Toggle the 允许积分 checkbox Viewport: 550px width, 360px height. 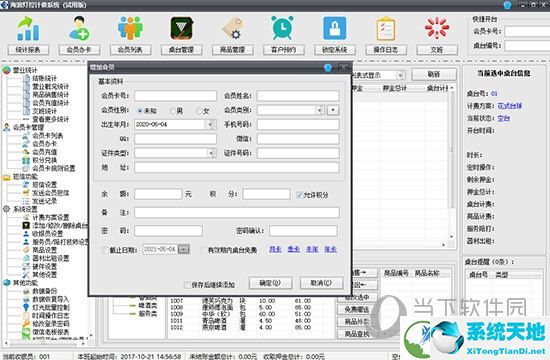(299, 195)
